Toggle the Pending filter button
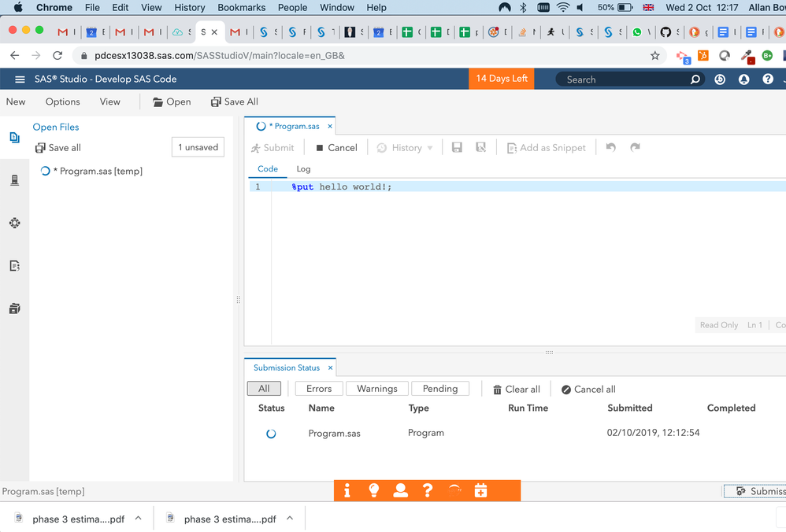786x532 pixels. (439, 389)
